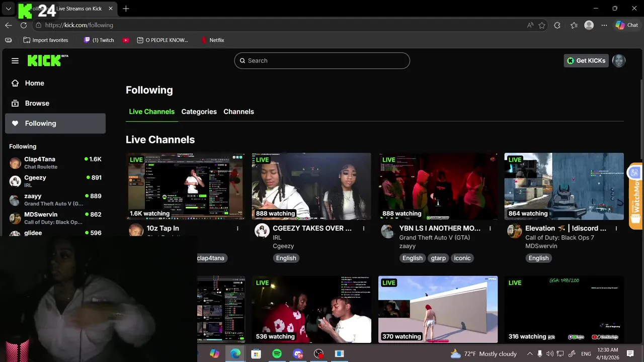The height and width of the screenshot is (362, 644).
Task: Click MDSwervin channel avatar on stream card
Action: [514, 231]
